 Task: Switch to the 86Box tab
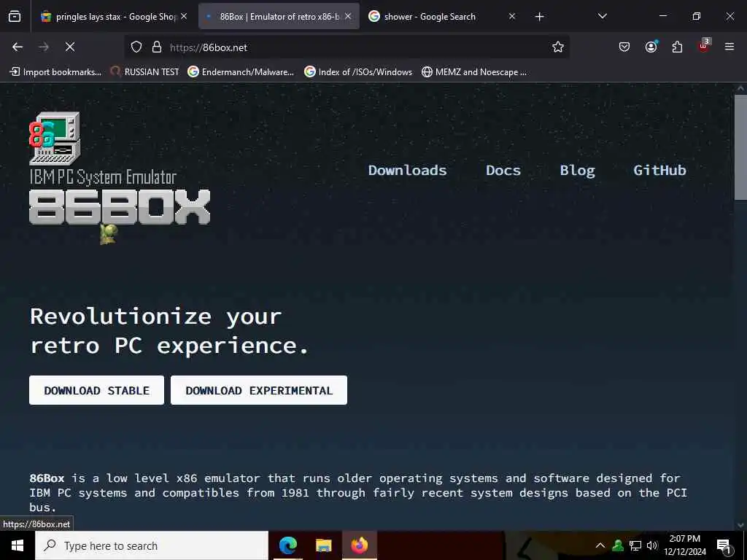pos(279,17)
